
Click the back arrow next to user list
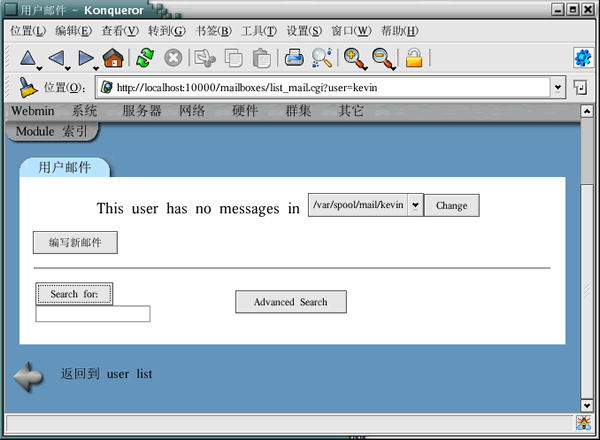tap(29, 376)
